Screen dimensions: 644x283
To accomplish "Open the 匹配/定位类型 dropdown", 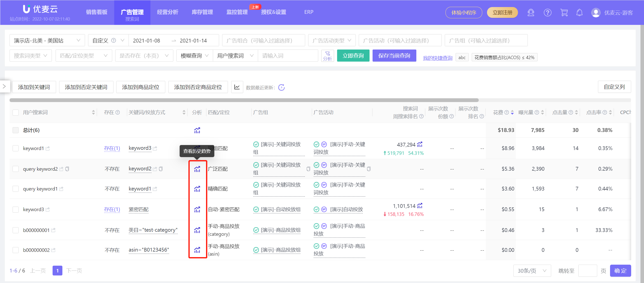I will (84, 56).
